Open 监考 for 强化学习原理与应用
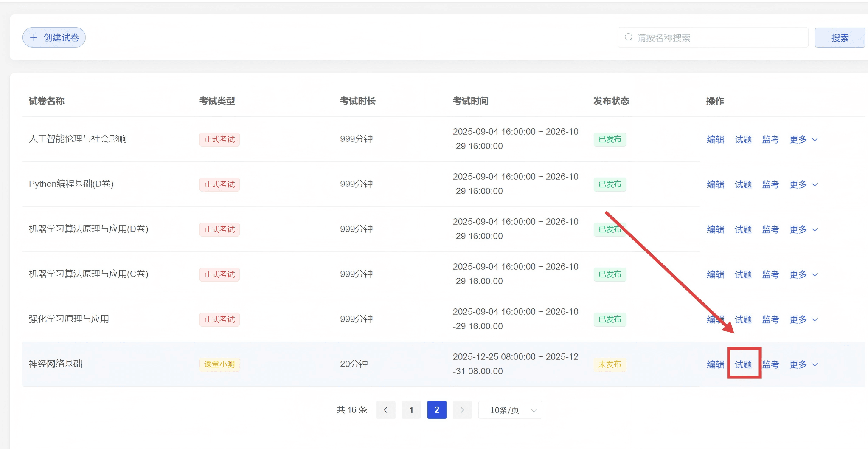Screen dimensions: 868x449 point(770,319)
